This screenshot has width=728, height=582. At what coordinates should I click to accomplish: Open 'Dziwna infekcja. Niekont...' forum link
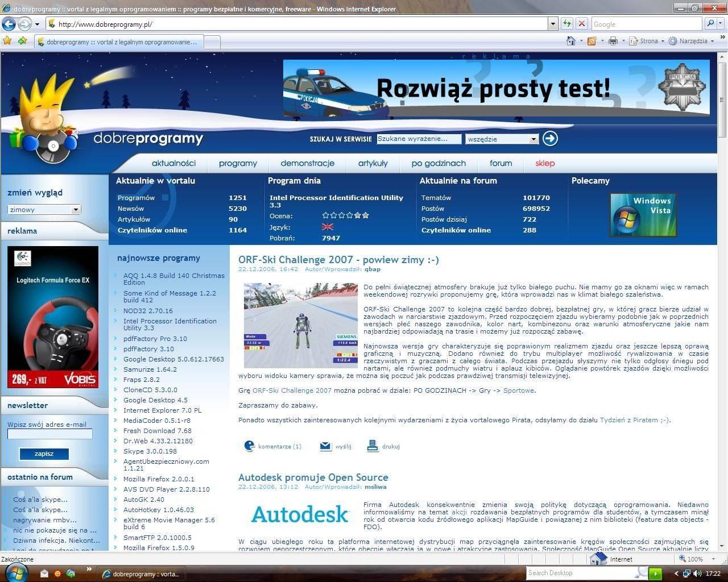(x=56, y=541)
